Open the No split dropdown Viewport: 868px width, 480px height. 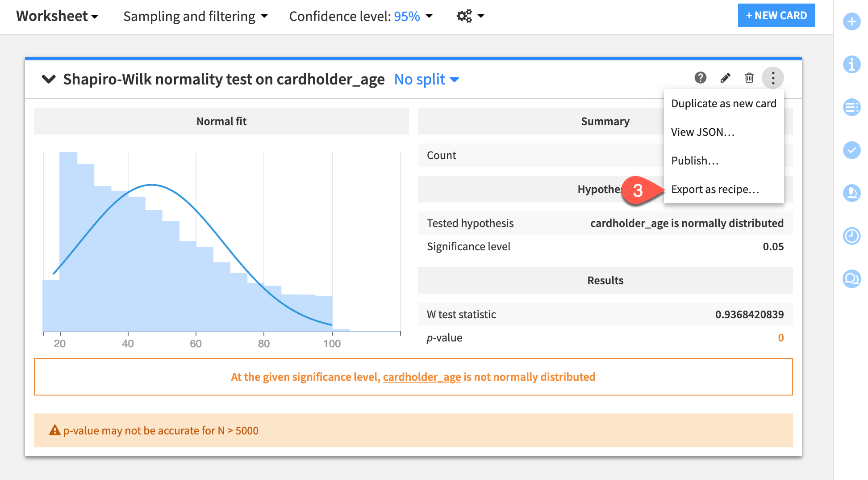point(425,79)
